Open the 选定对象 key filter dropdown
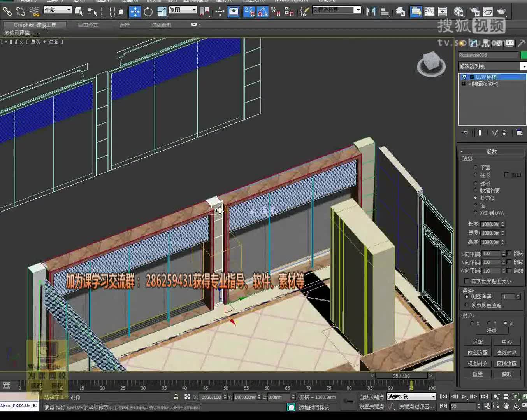This screenshot has width=527, height=420. point(411,397)
